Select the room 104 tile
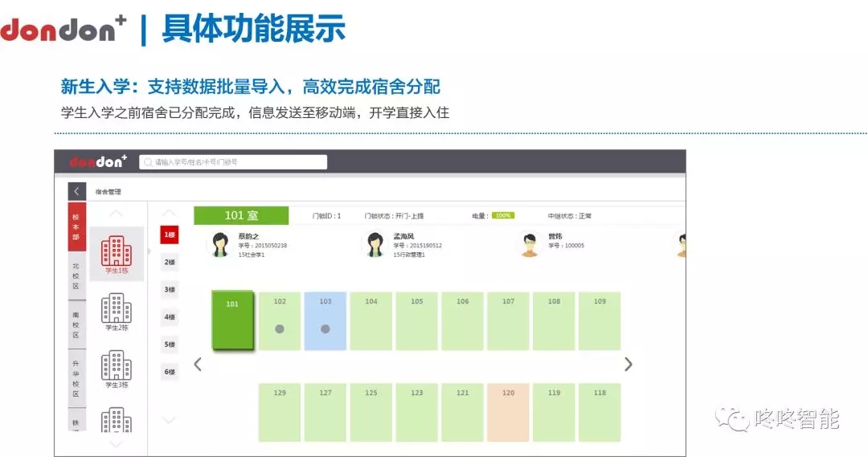Image resolution: width=868 pixels, height=457 pixels. click(371, 321)
